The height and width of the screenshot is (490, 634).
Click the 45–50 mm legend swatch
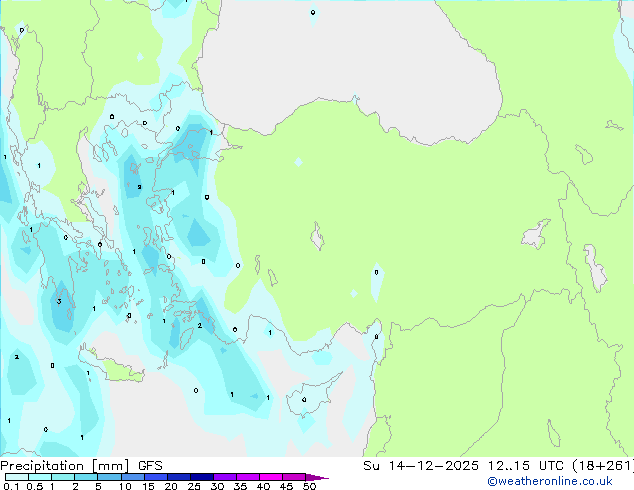click(293, 477)
